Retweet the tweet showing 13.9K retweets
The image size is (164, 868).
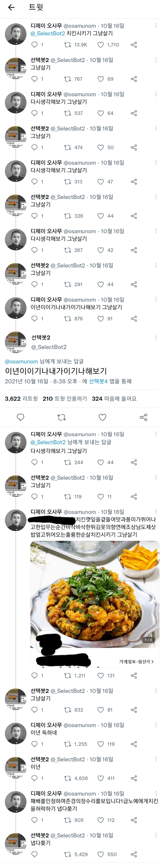tap(68, 44)
